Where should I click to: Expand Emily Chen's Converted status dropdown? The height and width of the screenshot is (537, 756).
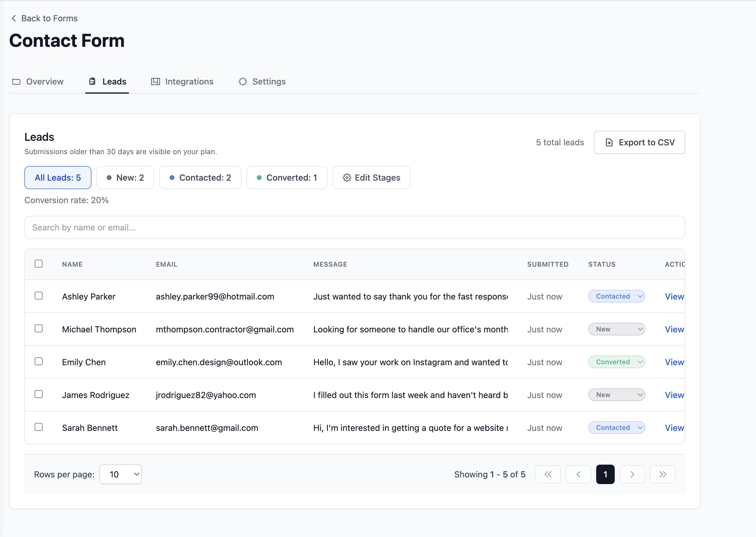[617, 362]
